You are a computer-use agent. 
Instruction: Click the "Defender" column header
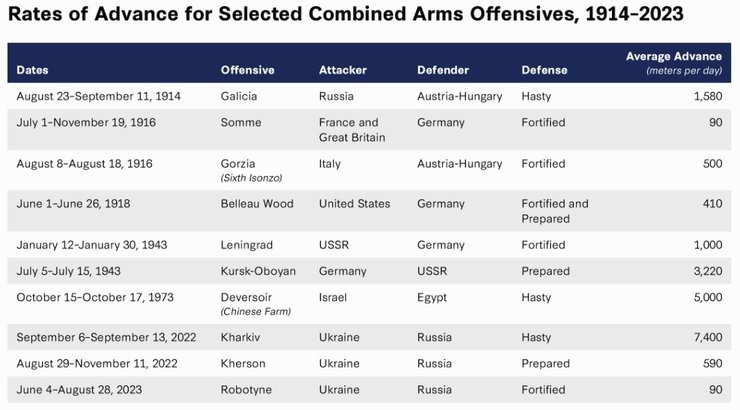pyautogui.click(x=444, y=70)
